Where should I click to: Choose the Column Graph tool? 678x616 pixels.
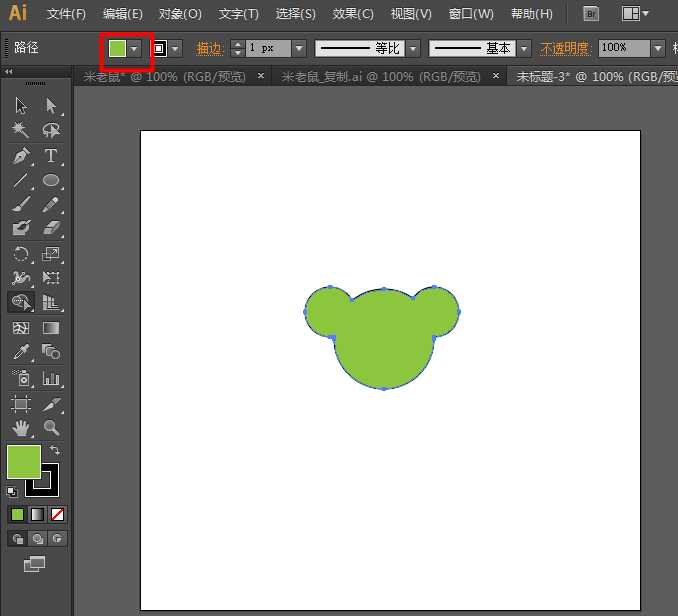(51, 378)
